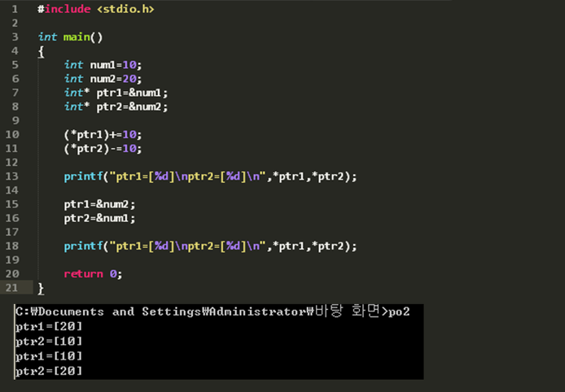
Task: Select line number 7 in the gutter
Action: (15, 93)
